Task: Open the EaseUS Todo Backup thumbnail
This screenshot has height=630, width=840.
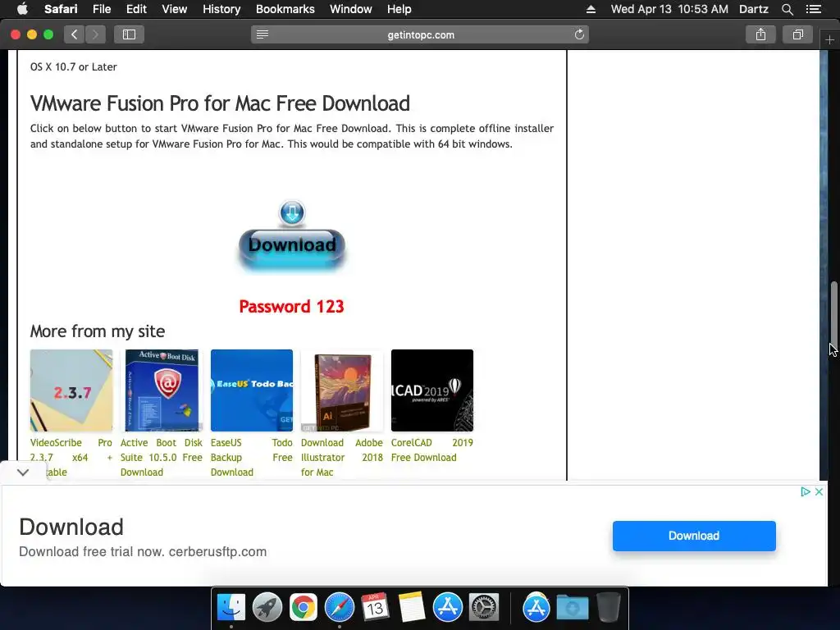Action: [252, 390]
